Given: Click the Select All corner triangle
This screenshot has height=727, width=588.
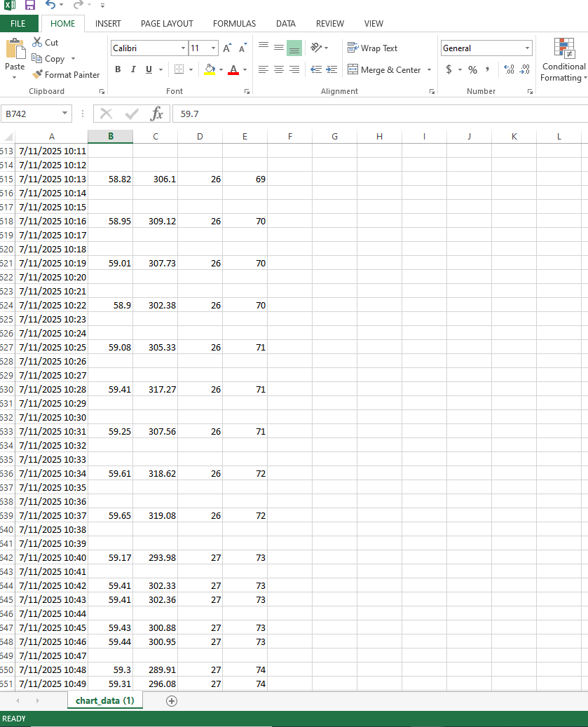Looking at the screenshot, I should [x=8, y=137].
